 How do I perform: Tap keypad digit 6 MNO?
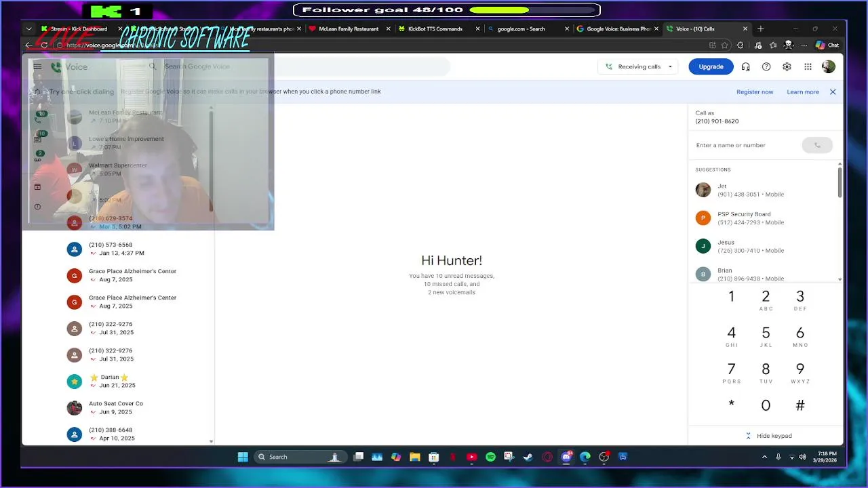(800, 336)
